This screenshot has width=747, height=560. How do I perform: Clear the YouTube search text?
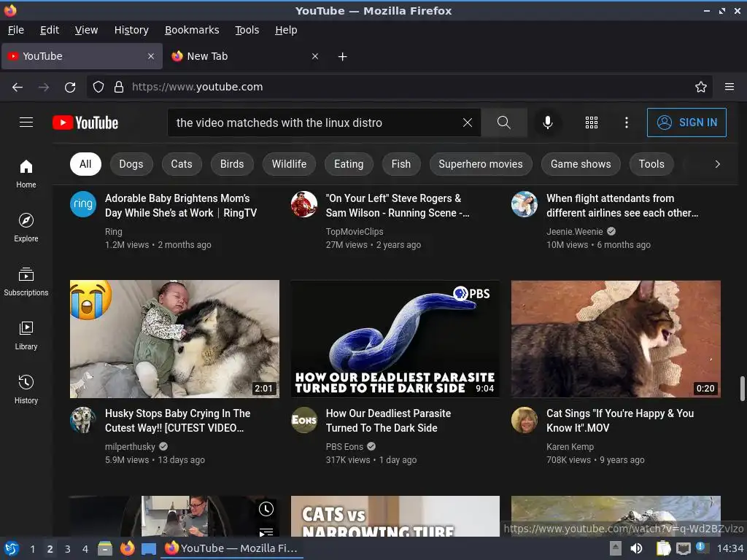coord(468,122)
